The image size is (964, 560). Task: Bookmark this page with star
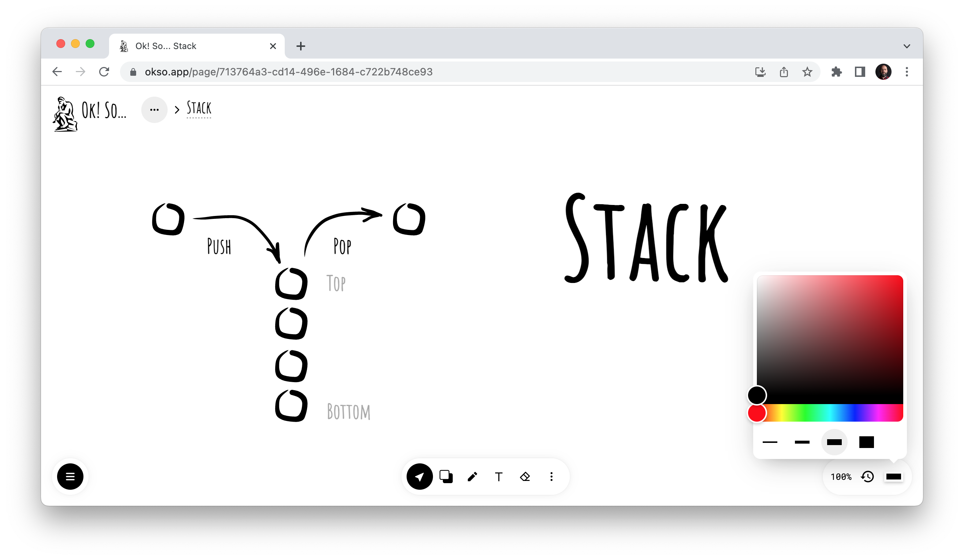click(807, 71)
